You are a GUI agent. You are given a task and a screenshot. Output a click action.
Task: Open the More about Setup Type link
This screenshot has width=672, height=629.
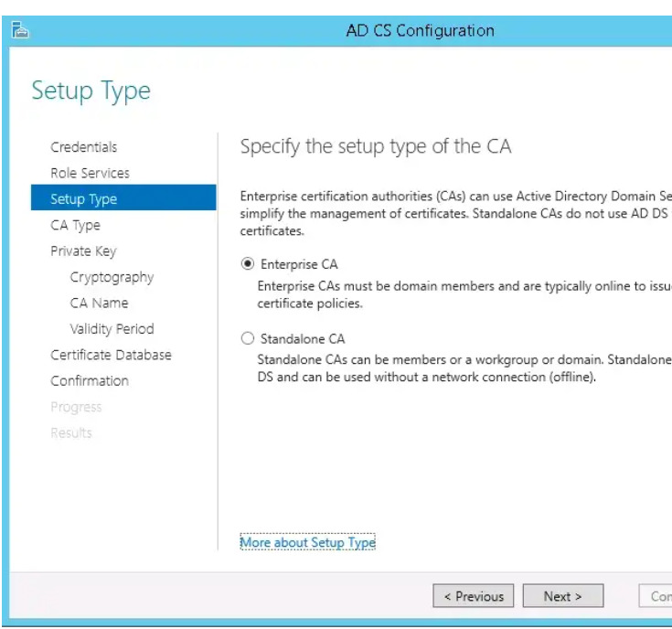tap(308, 542)
